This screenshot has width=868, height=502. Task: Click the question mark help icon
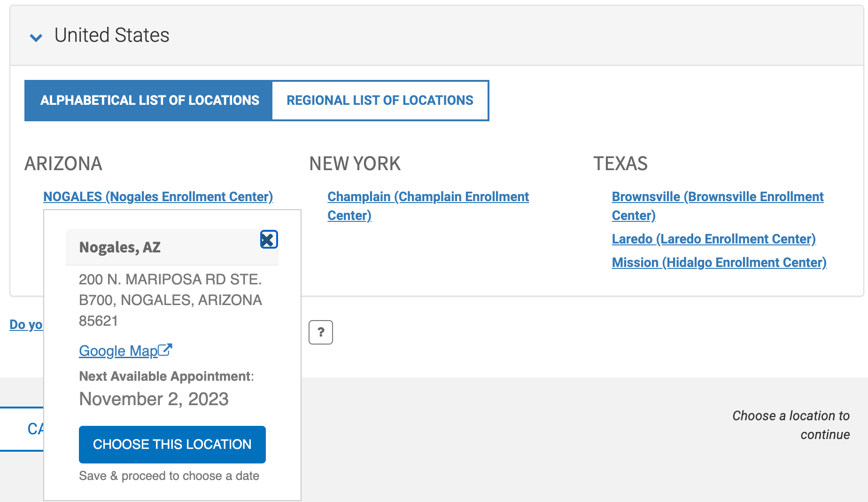point(321,332)
